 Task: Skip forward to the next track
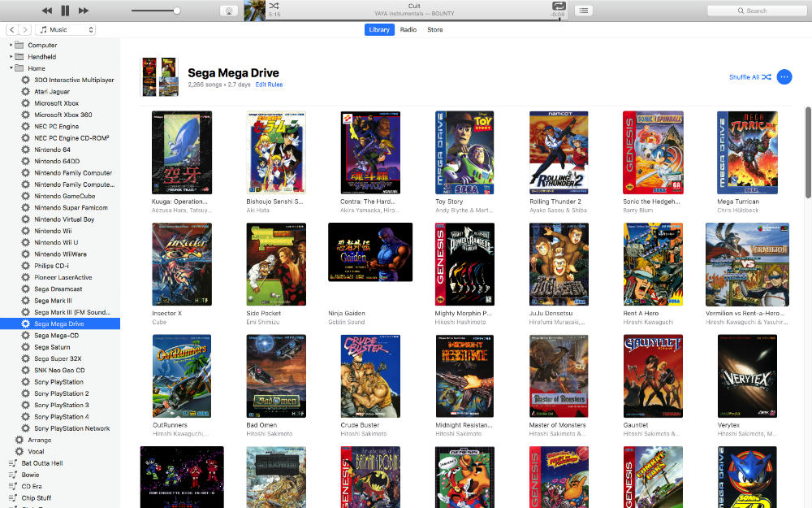pyautogui.click(x=84, y=11)
